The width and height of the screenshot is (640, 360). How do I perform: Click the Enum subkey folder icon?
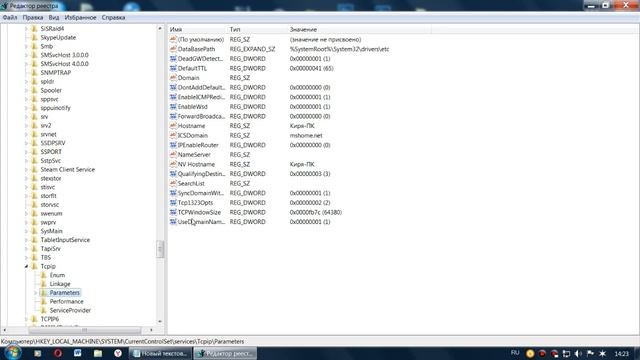44,275
